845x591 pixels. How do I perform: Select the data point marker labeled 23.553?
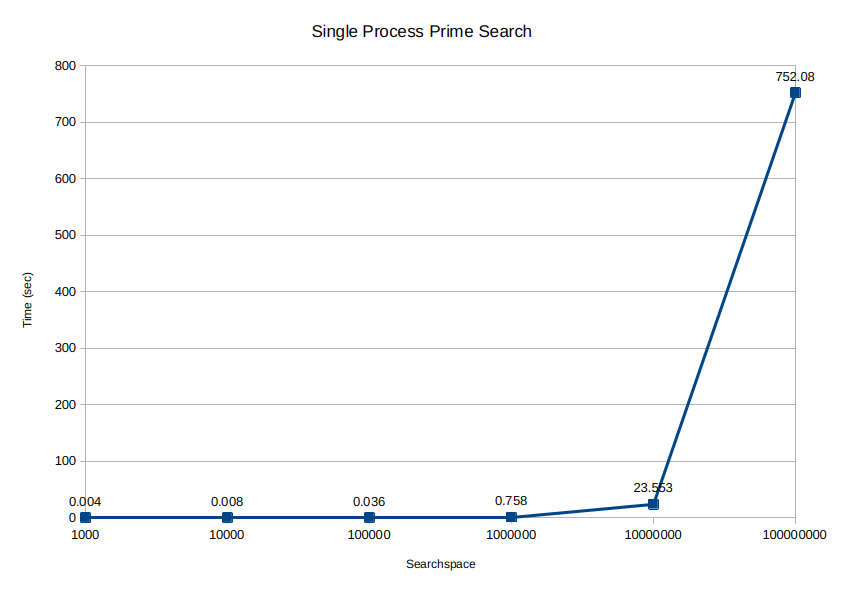[x=653, y=504]
